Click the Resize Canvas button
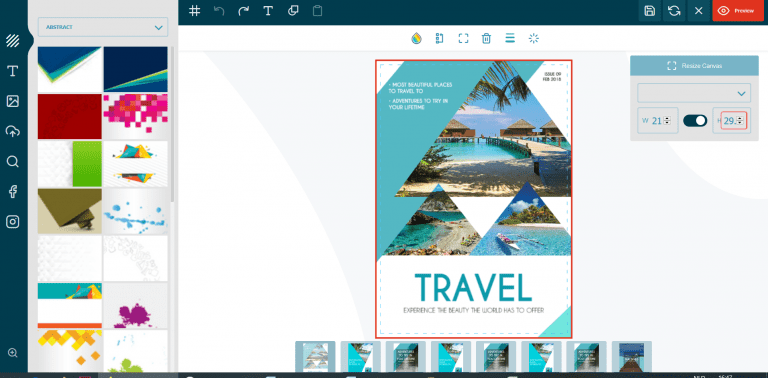This screenshot has height=378, width=768. pyautogui.click(x=694, y=66)
